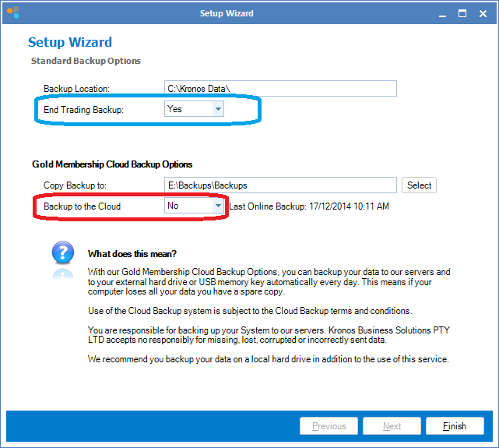Screen dimensions: 499x448
Task: Click the Standard Backup Options label
Action: 86,61
